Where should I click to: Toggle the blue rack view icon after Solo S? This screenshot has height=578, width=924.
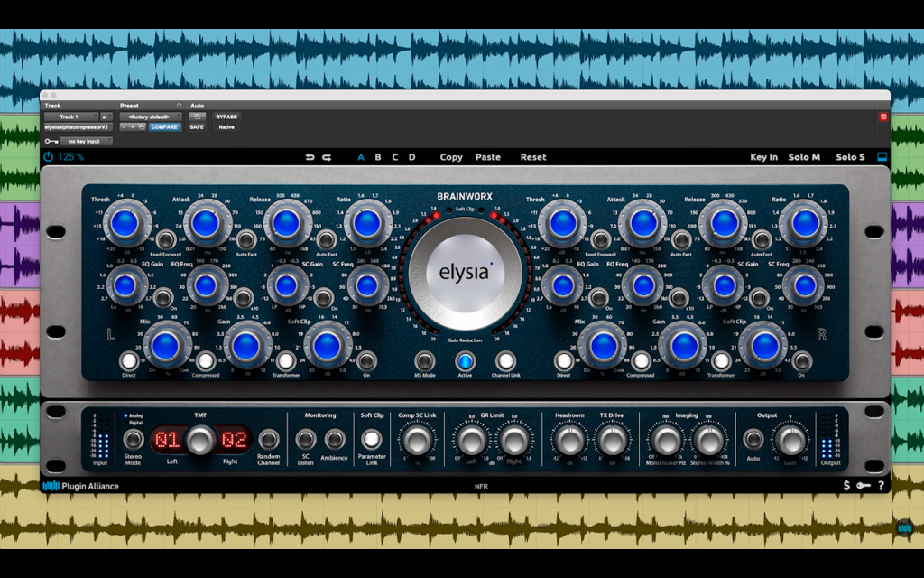882,157
